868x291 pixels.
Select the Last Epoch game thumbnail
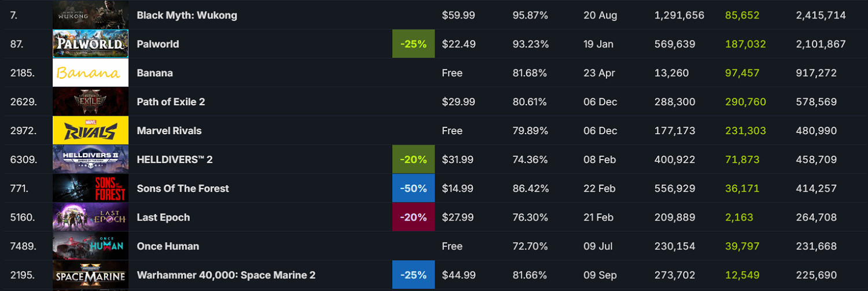(90, 218)
